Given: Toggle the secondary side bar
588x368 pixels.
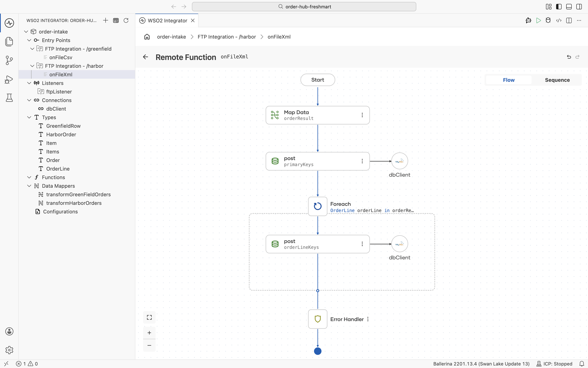Looking at the screenshot, I should click(579, 7).
